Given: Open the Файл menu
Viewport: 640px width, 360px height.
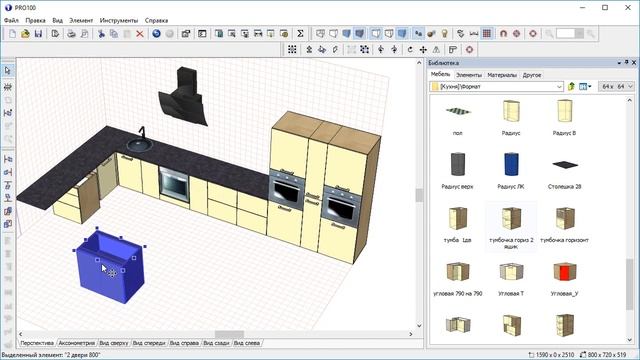Looking at the screenshot, I should pyautogui.click(x=11, y=20).
